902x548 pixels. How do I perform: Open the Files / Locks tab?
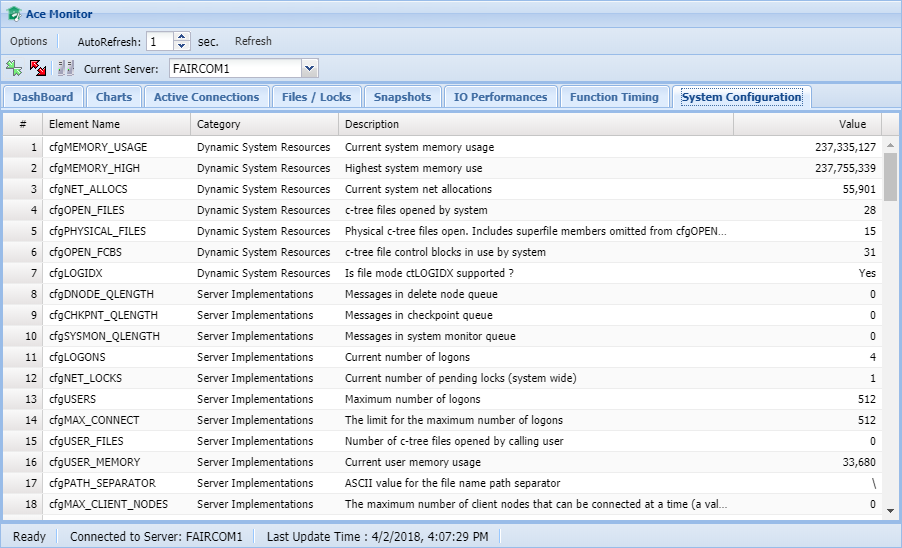point(316,97)
